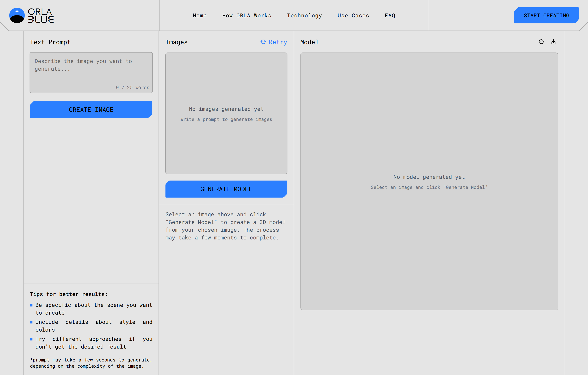Click 'Write a prompt to generate images' hint
This screenshot has width=588, height=375.
coord(226,119)
